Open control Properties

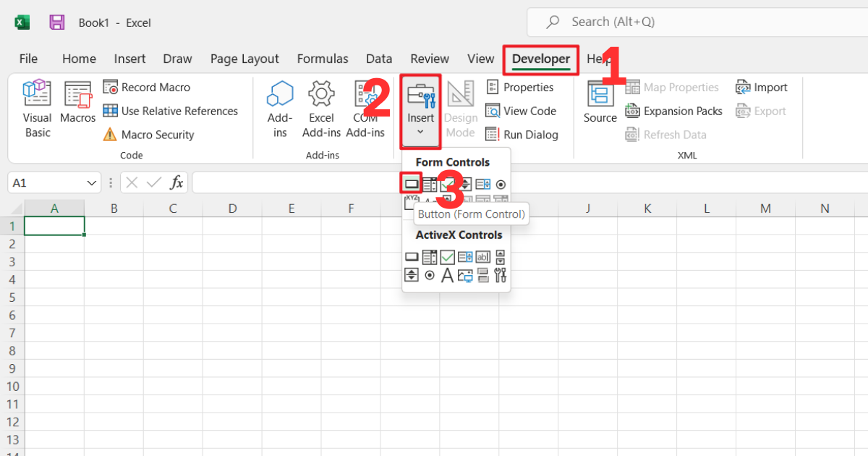pyautogui.click(x=519, y=88)
